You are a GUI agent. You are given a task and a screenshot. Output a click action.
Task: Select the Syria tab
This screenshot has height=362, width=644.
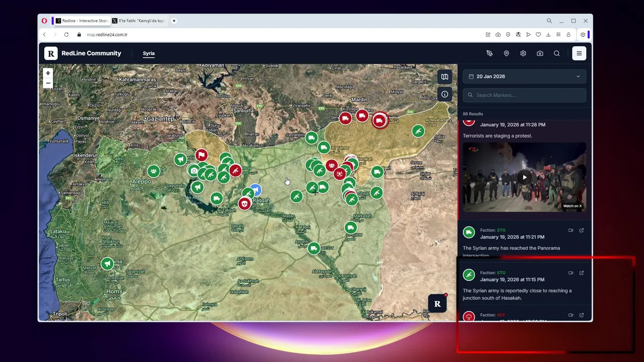click(x=148, y=53)
